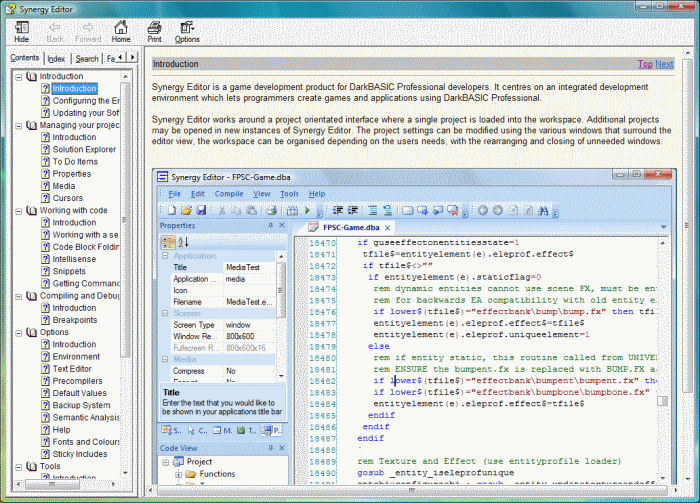Screen dimensions: 700x503
Task: Click the Title property value MediaTest
Action: point(249,267)
